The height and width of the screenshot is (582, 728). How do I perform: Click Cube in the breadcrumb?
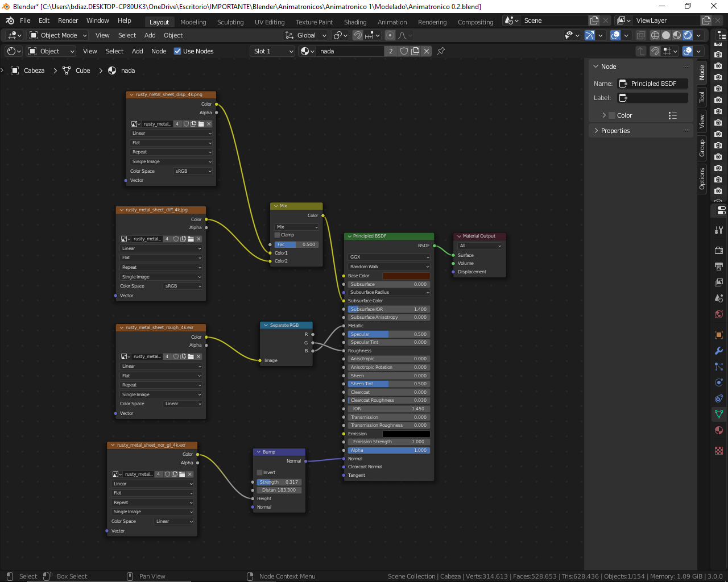[x=83, y=70]
